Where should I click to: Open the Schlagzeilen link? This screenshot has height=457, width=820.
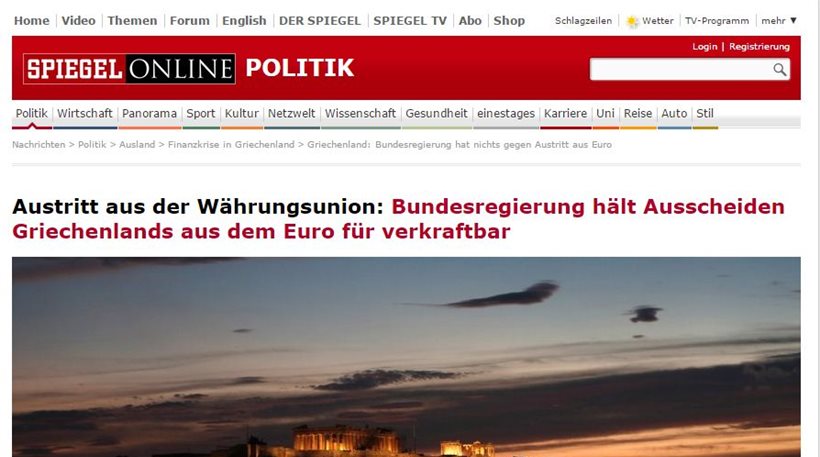click(583, 21)
